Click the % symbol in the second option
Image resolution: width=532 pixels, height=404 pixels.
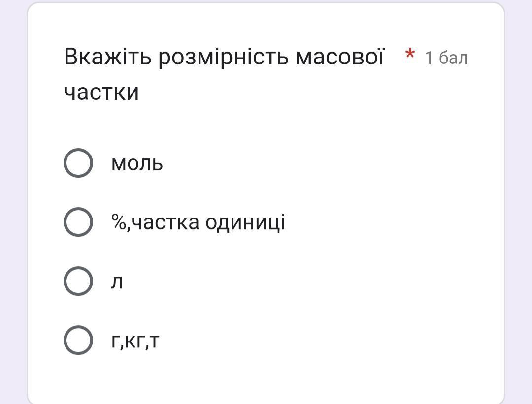tap(119, 222)
